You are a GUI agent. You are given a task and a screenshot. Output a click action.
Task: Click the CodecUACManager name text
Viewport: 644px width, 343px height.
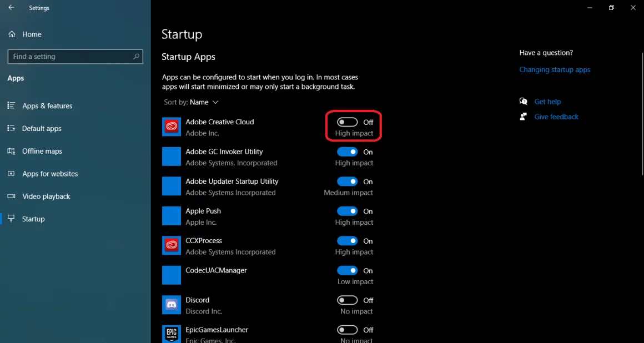216,270
